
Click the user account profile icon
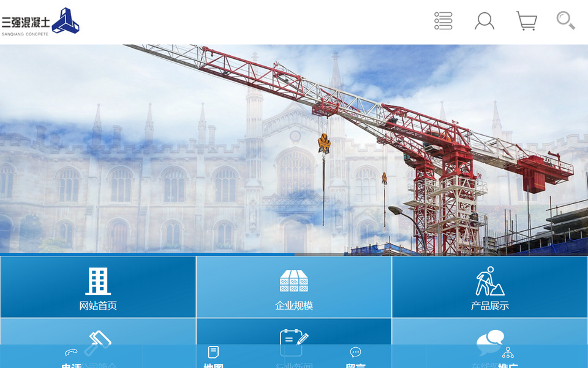(484, 21)
